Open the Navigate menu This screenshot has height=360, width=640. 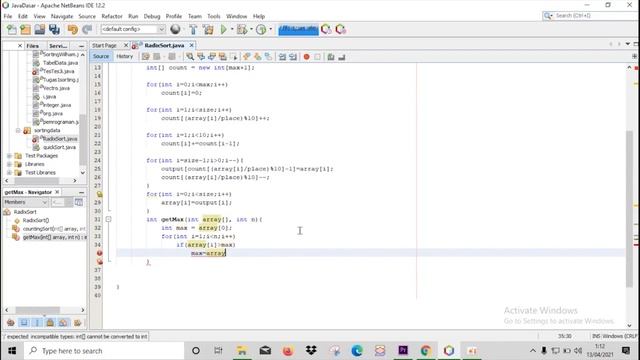tap(62, 16)
